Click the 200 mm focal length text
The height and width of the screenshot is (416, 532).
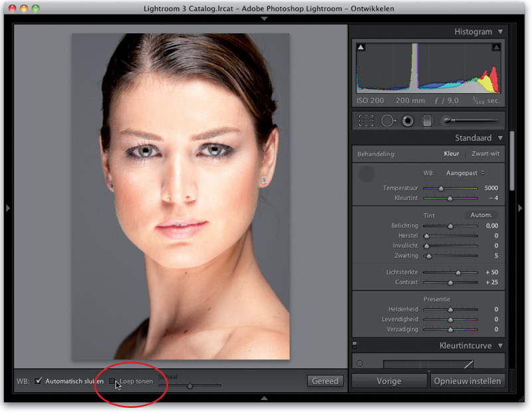point(410,101)
